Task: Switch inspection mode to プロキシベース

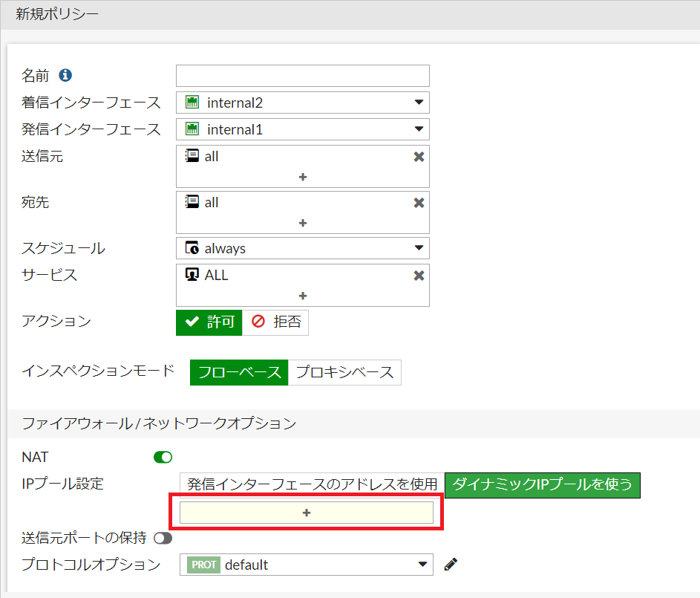Action: pyautogui.click(x=344, y=372)
